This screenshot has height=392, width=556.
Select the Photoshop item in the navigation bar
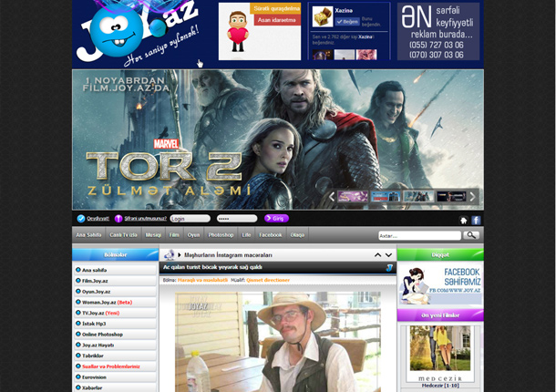point(221,235)
